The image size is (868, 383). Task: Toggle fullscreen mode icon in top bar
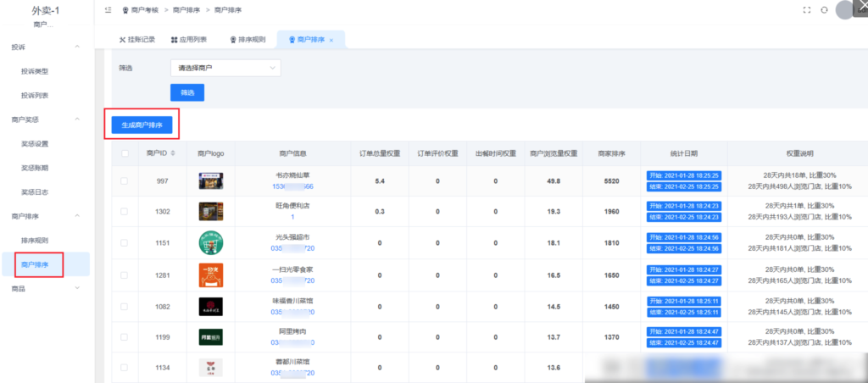(807, 10)
